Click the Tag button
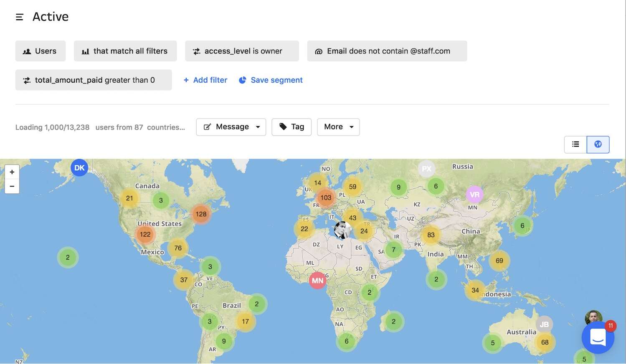 tap(291, 127)
